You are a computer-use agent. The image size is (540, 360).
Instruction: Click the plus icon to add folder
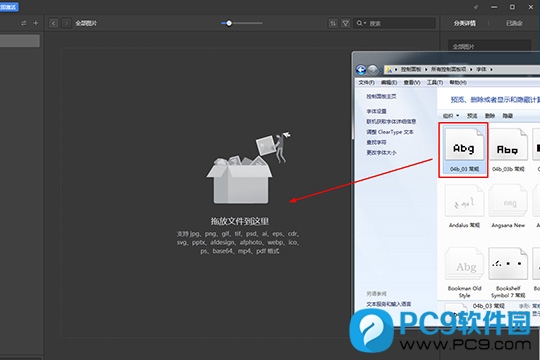coord(35,23)
